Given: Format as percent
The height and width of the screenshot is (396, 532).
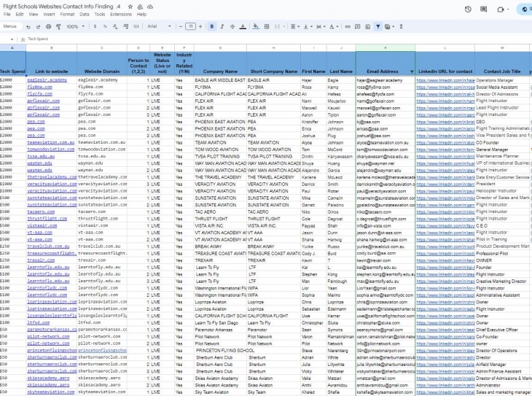Looking at the screenshot, I should pyautogui.click(x=105, y=26).
